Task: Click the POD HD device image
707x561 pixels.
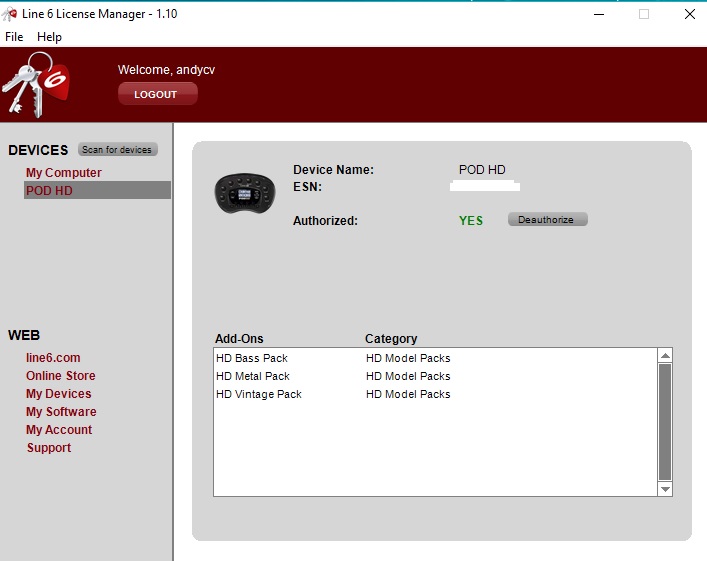Action: click(245, 193)
